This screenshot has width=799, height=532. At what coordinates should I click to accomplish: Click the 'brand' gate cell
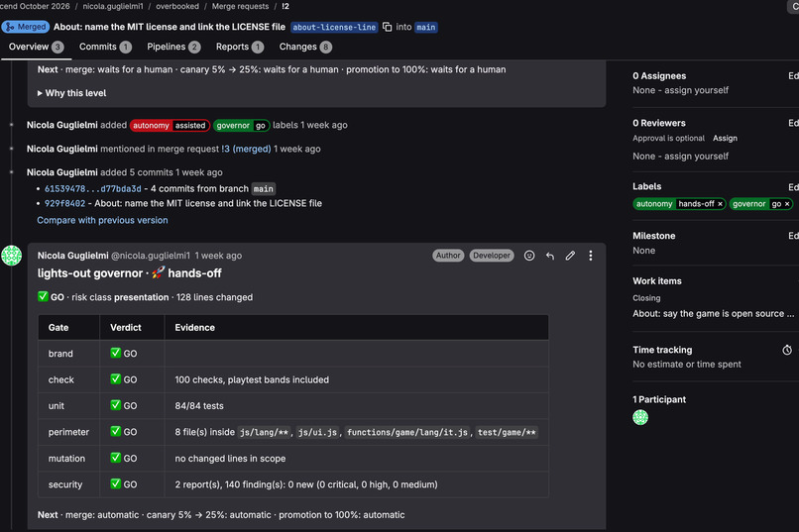coord(68,354)
